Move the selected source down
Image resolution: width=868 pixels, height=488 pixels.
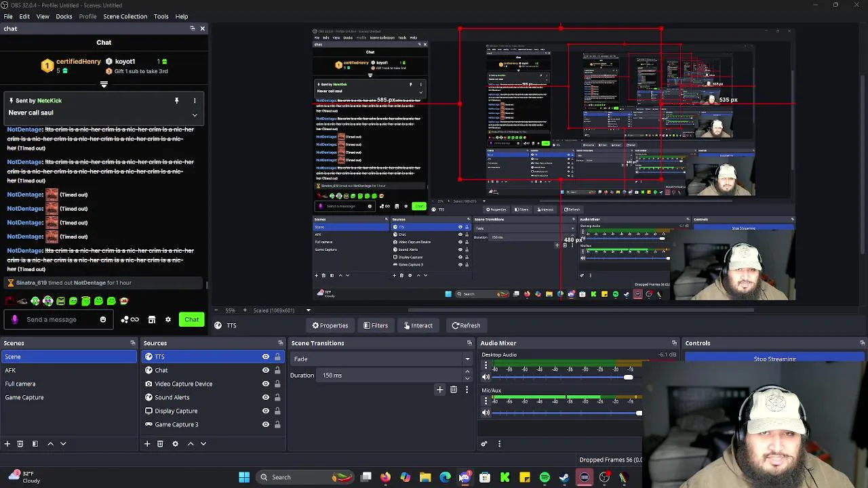[x=203, y=443]
